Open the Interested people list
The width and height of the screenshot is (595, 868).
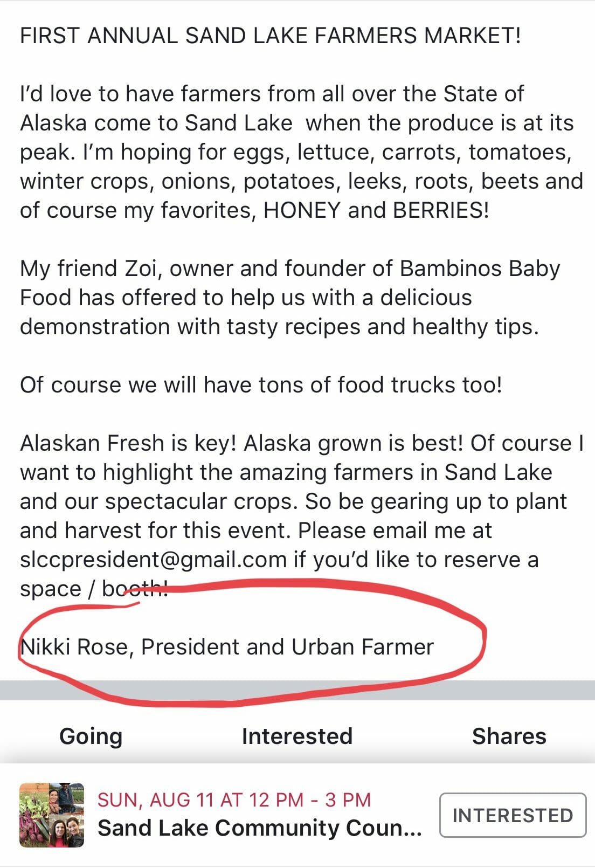click(x=297, y=736)
